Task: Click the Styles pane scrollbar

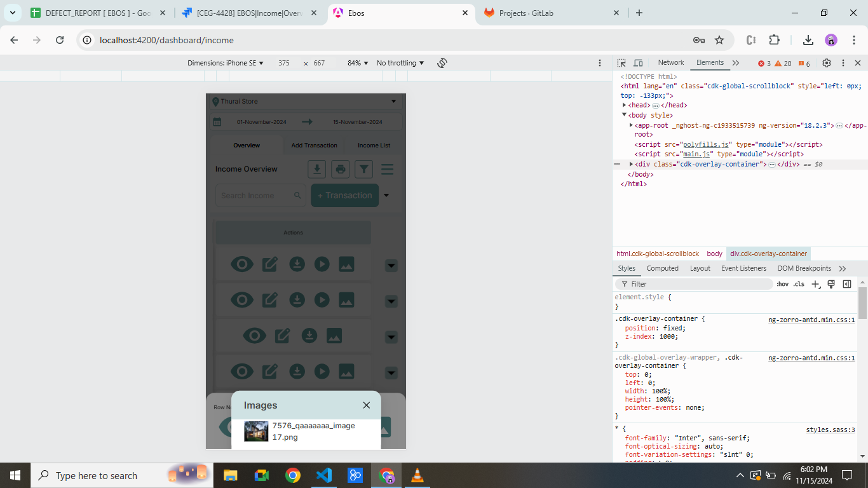Action: click(862, 304)
